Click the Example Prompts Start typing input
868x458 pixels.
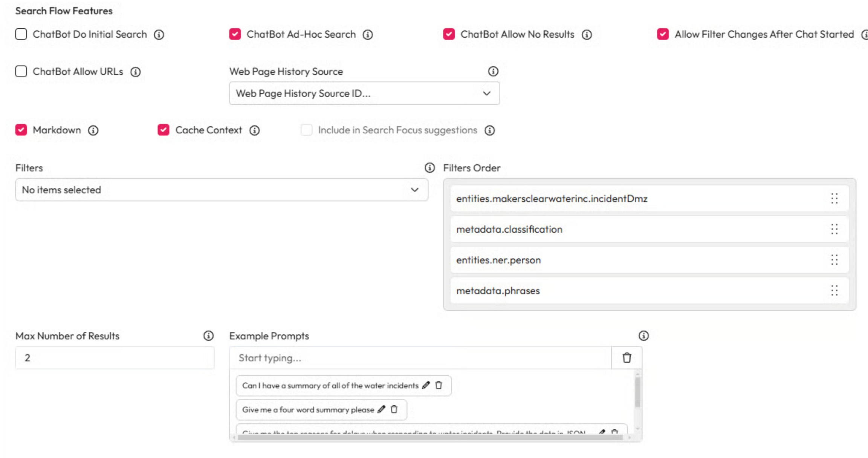pyautogui.click(x=420, y=358)
